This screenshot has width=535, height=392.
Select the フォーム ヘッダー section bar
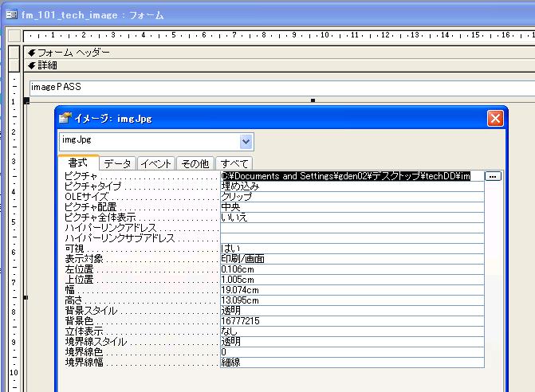click(72, 53)
